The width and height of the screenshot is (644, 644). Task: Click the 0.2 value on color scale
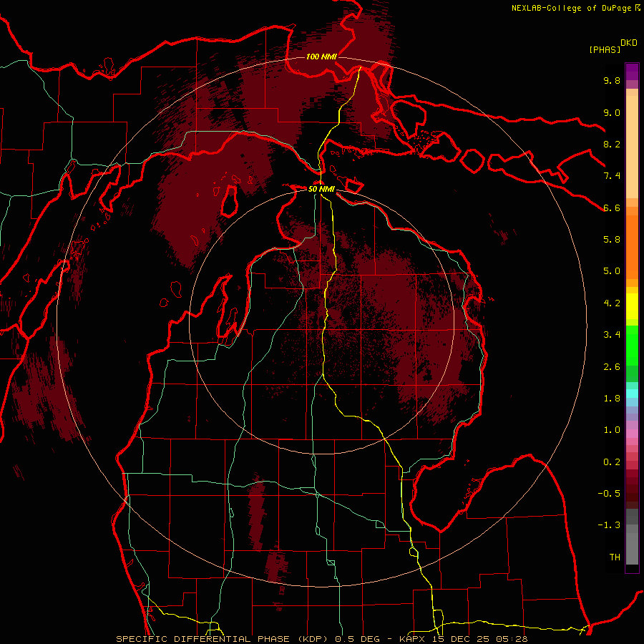pos(612,462)
